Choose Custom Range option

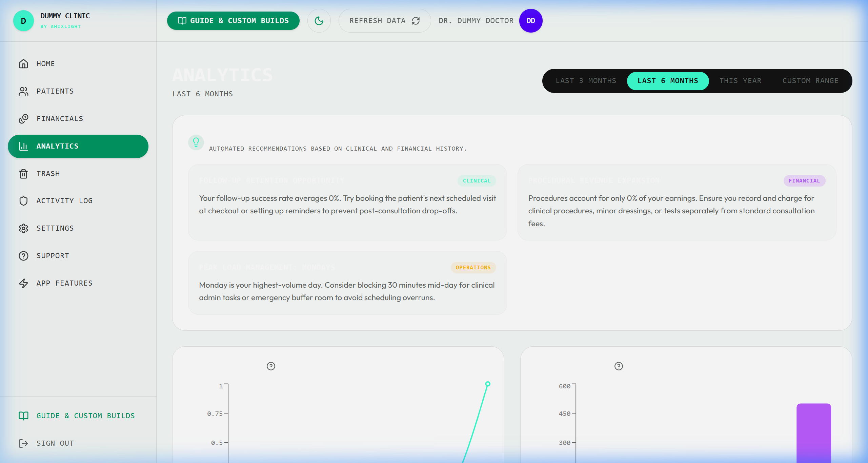[810, 81]
